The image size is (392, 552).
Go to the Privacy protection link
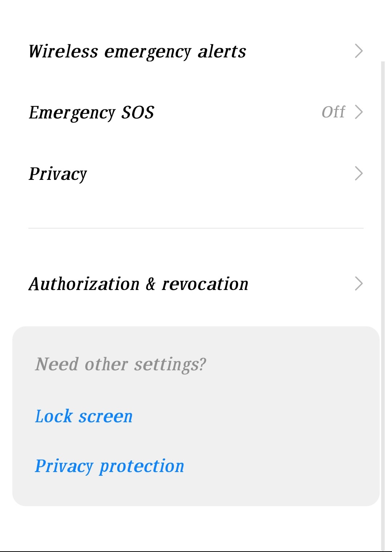pos(110,466)
